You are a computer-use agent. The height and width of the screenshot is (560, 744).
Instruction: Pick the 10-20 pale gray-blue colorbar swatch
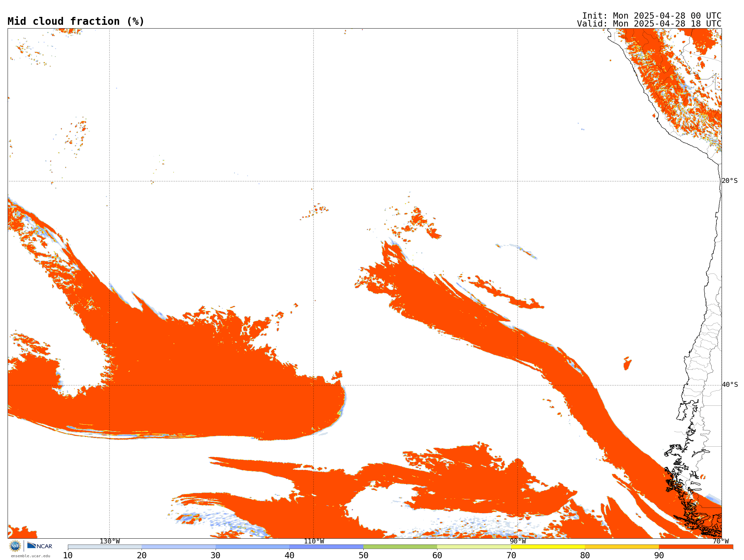pyautogui.click(x=105, y=547)
